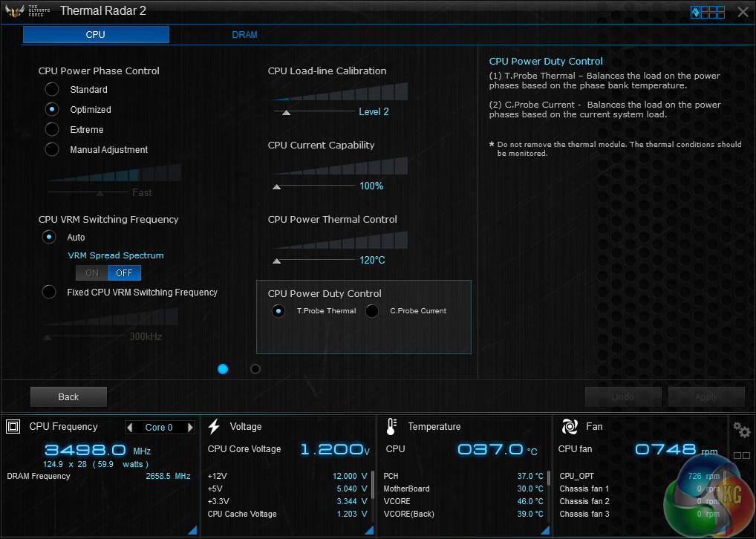Turn VRM Spread Spectrum OFF
The image size is (756, 539).
[125, 273]
